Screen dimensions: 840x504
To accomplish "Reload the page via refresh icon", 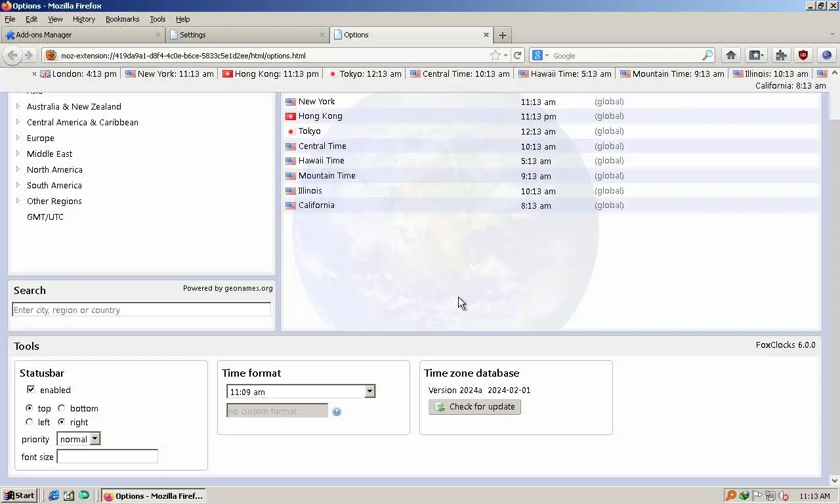I will coord(517,56).
